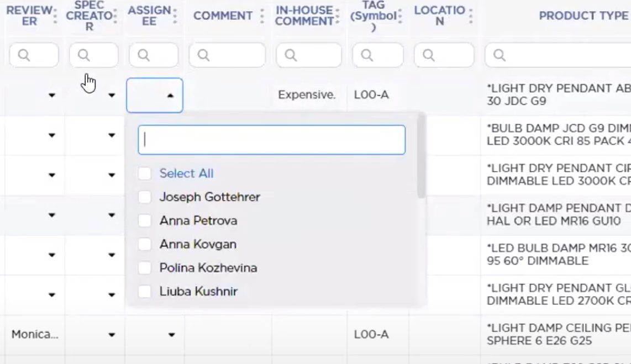Check the Select All checkbox
The width and height of the screenshot is (631, 364).
(145, 173)
